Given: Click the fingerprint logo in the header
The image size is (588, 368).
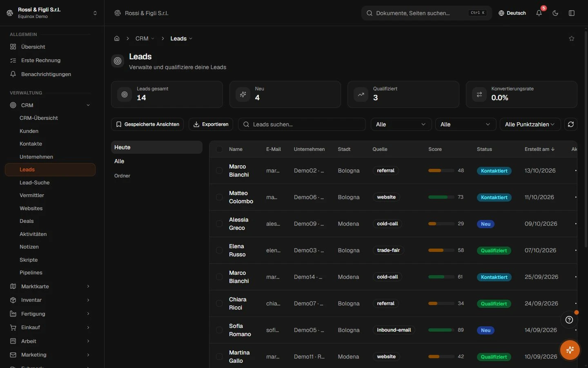Looking at the screenshot, I should (x=118, y=13).
